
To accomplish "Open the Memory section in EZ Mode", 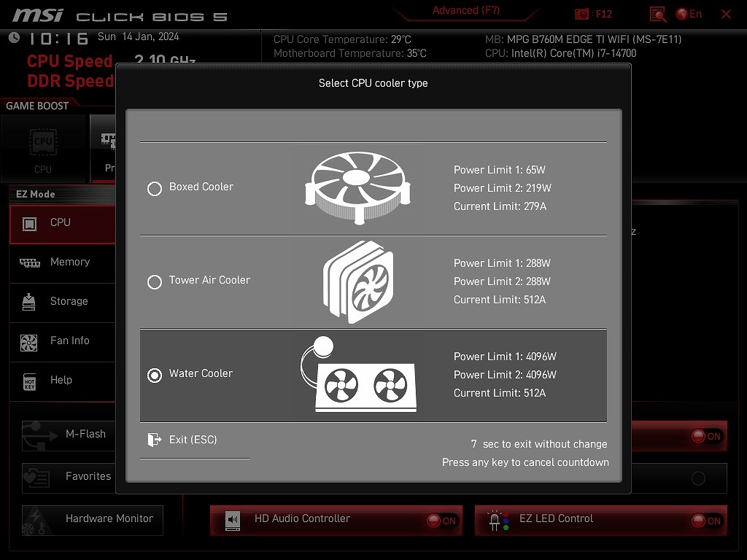I will tap(63, 262).
